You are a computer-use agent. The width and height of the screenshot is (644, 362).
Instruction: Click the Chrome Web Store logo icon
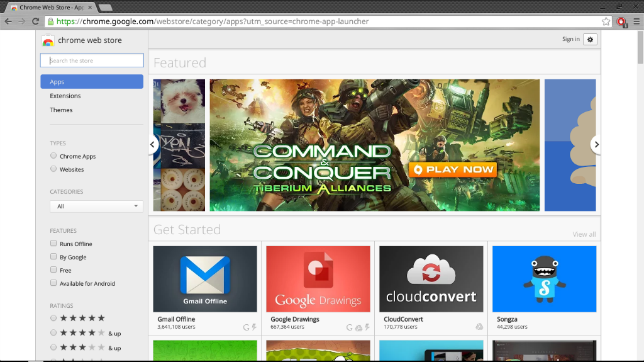coord(48,40)
